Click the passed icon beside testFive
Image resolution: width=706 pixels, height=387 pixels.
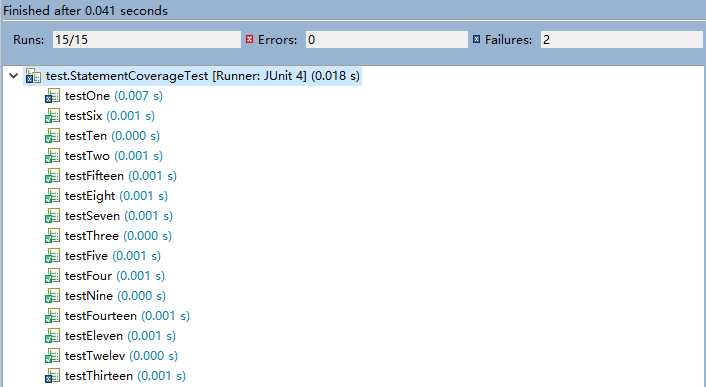coord(52,256)
